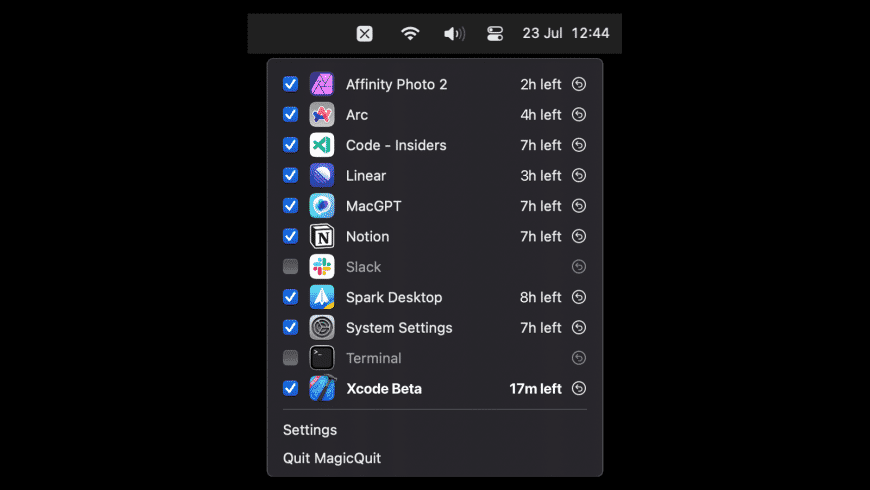Screen dimensions: 870x490
Task: Uncheck the MacGPT checkbox
Action: (290, 206)
